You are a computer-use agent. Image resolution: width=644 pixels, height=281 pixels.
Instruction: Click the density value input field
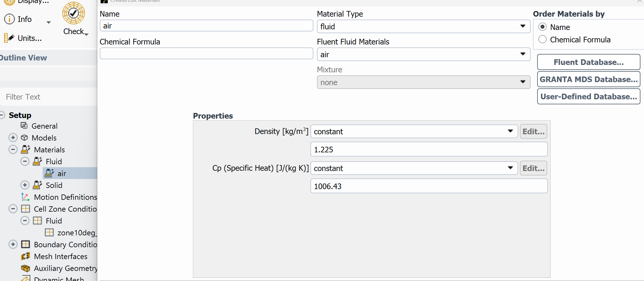tap(429, 149)
